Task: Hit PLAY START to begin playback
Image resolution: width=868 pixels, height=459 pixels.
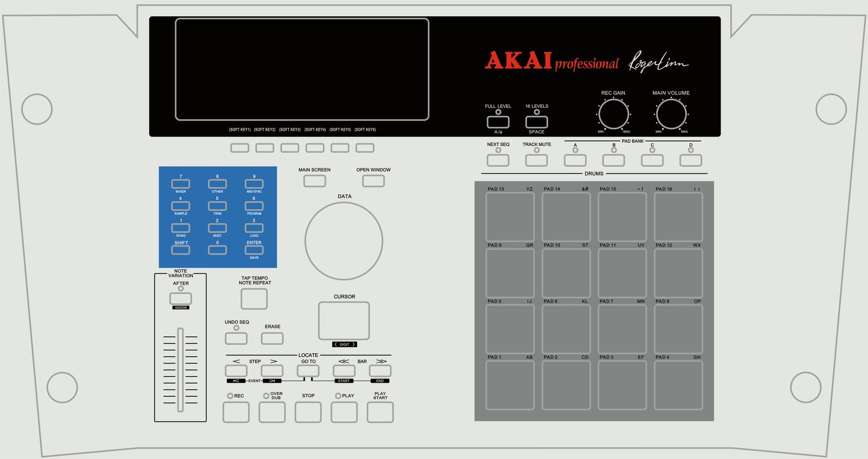Action: click(x=380, y=412)
